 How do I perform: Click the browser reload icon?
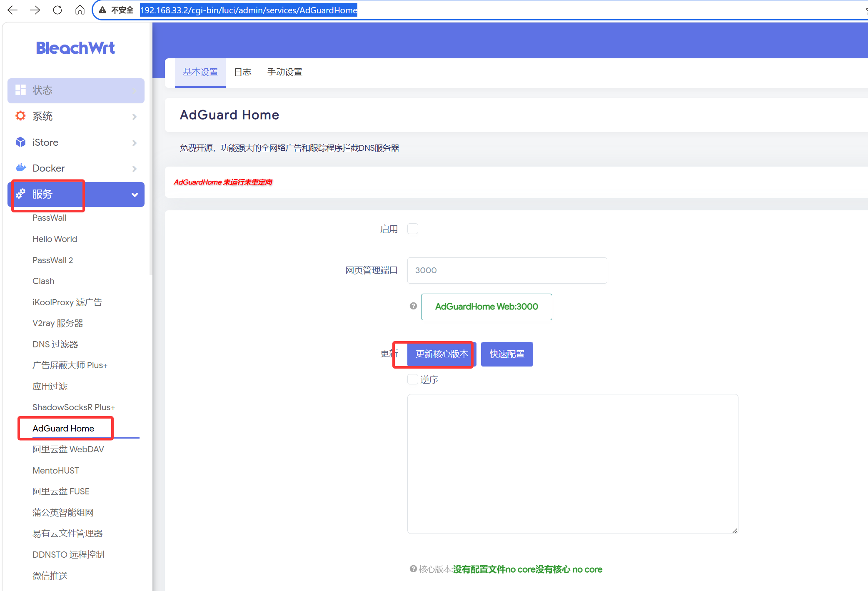(57, 10)
